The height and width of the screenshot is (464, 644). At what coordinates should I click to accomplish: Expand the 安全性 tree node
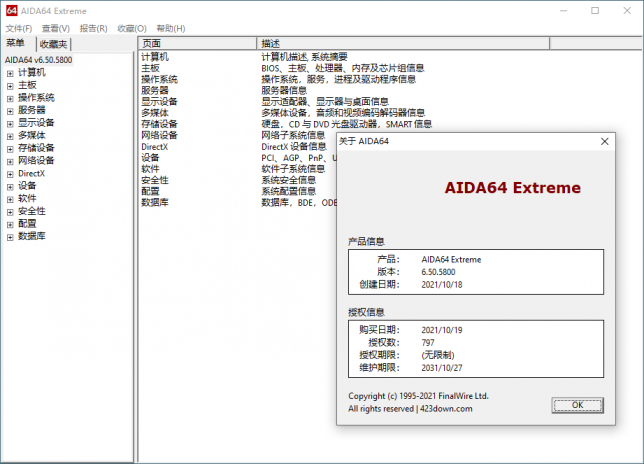[x=10, y=212]
